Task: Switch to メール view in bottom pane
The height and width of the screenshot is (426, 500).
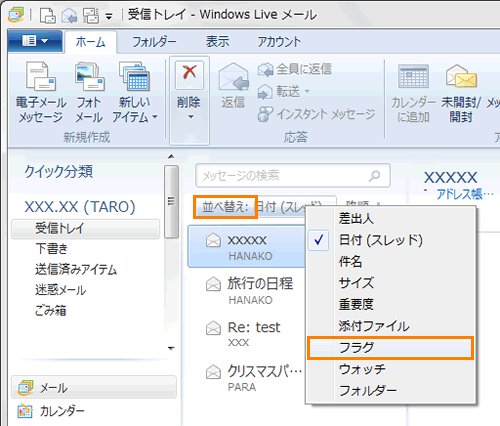Action: coord(94,388)
